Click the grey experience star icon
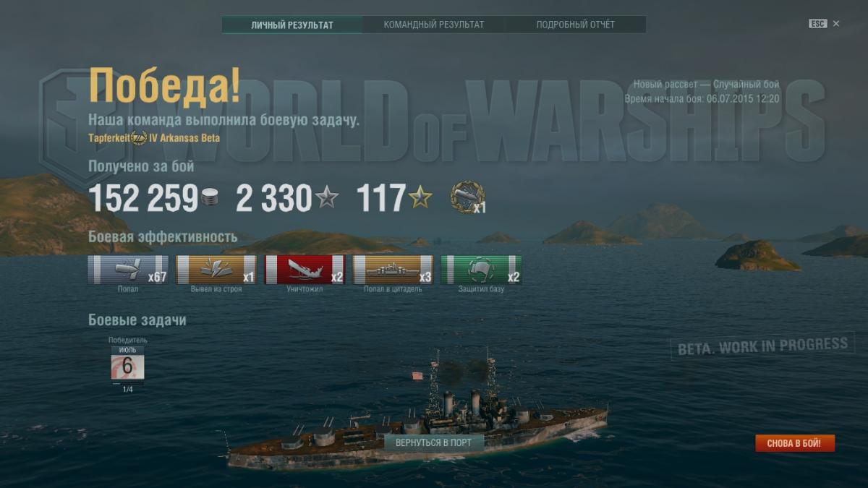The width and height of the screenshot is (868, 488). (x=326, y=197)
